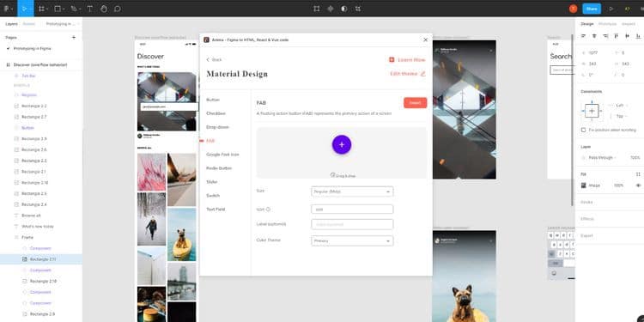Click the Fill styles grid icon
Screen dimensions: 644x322
[638, 174]
